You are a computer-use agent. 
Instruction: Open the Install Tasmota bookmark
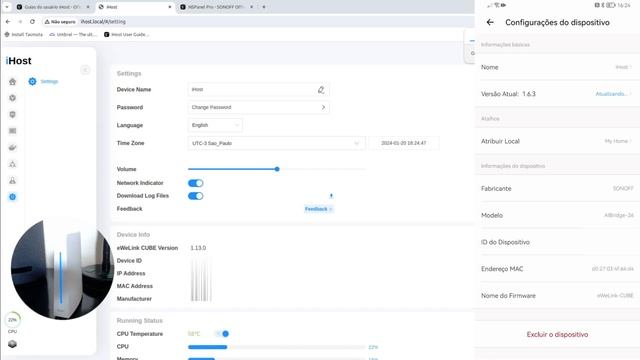[x=24, y=35]
